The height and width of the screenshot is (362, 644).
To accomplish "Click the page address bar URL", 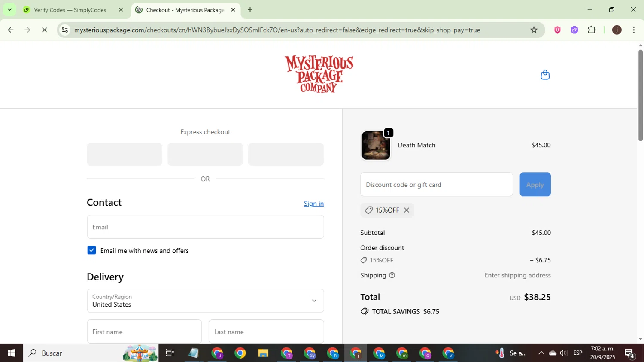I will click(x=277, y=30).
